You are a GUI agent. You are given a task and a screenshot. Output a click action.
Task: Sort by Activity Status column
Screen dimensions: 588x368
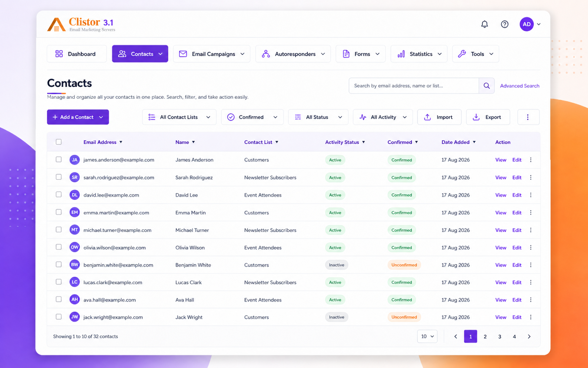click(x=345, y=142)
